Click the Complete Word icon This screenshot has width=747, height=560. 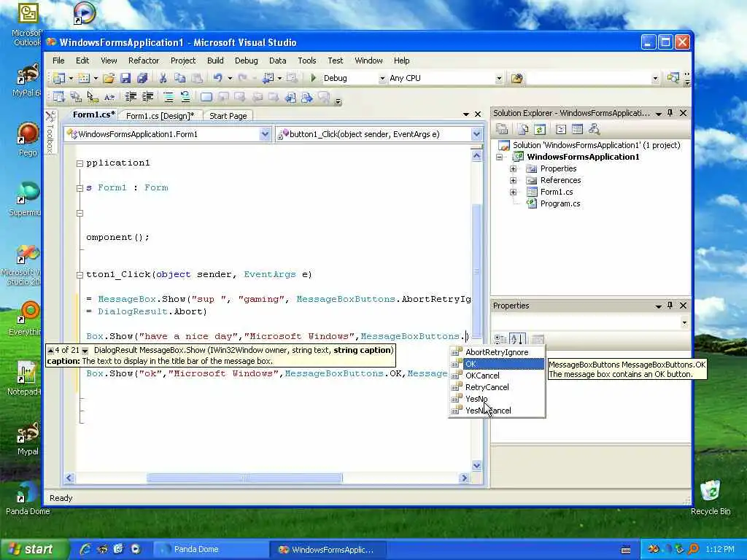109,97
